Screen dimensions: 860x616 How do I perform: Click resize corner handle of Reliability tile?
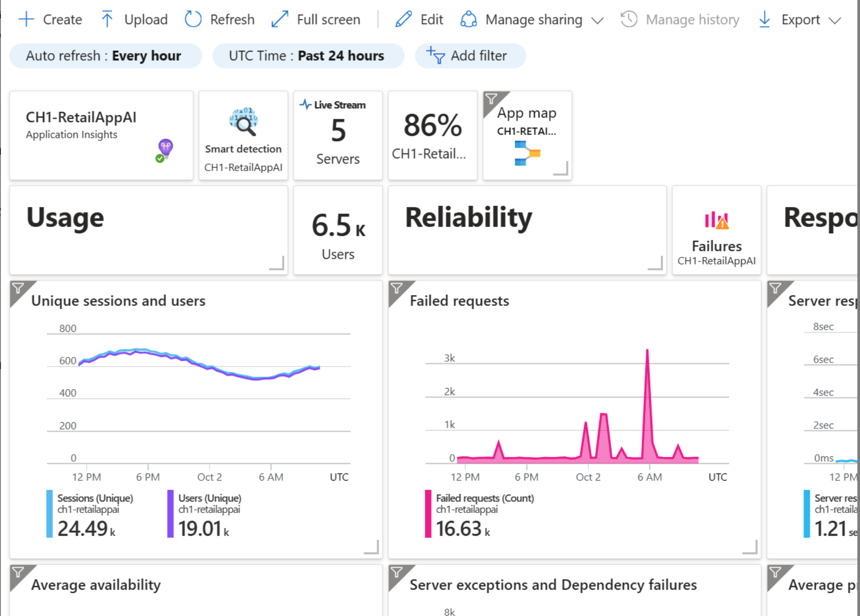656,263
